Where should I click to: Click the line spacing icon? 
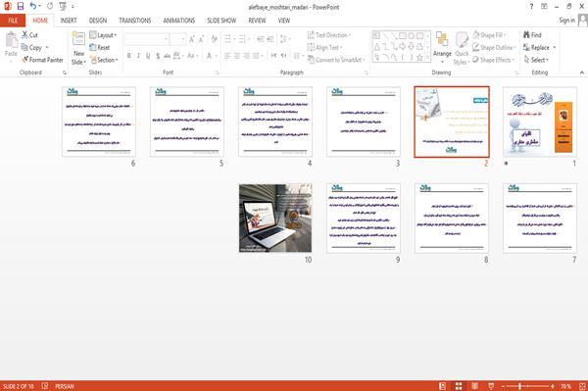[284, 38]
